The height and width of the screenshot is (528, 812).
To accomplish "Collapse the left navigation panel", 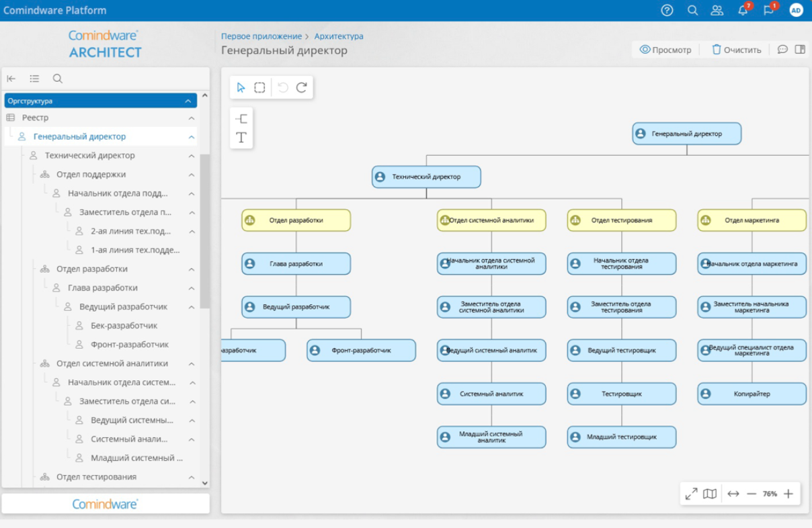I will [x=11, y=79].
